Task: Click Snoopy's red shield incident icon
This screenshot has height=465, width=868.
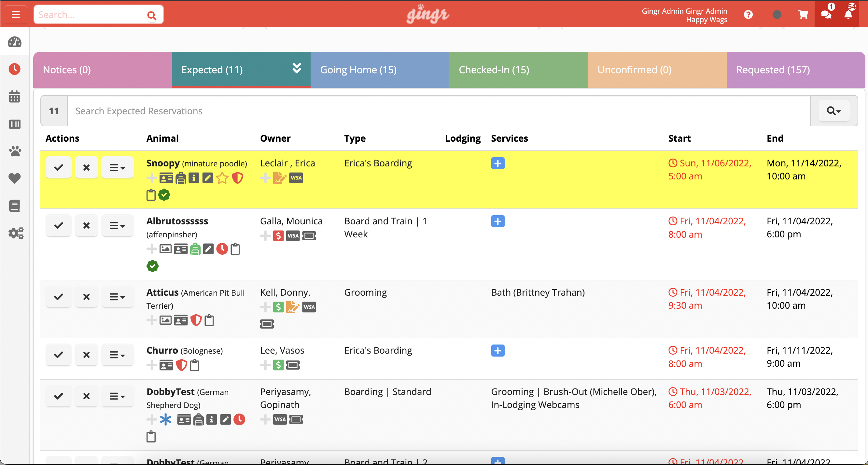Action: click(x=238, y=178)
